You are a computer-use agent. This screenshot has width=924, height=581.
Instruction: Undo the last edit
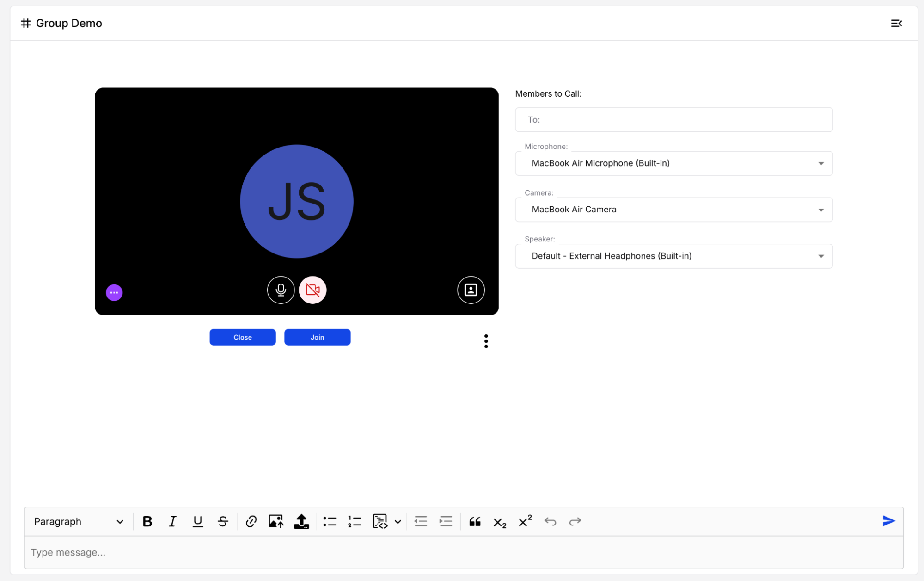coord(550,522)
